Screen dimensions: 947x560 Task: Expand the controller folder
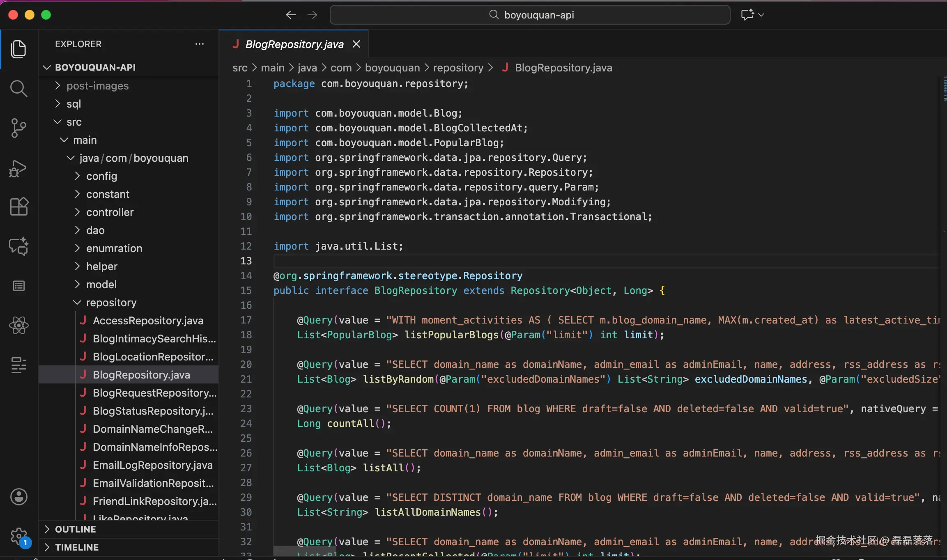pyautogui.click(x=110, y=212)
